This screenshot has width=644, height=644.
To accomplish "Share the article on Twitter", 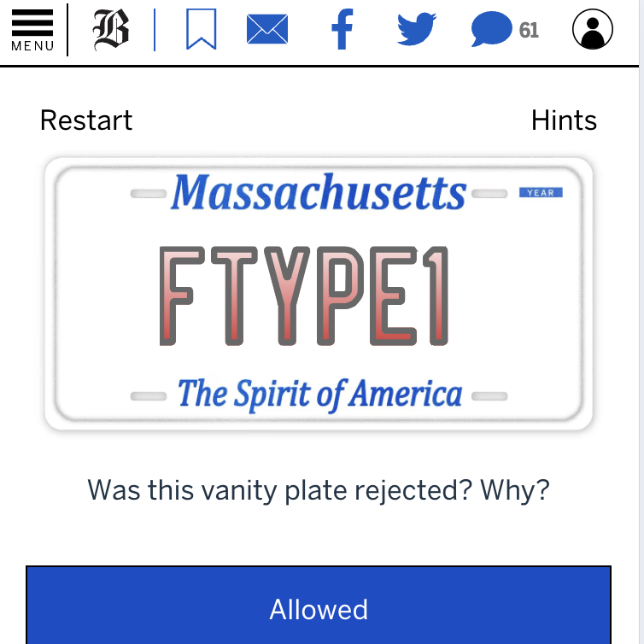I will point(416,30).
